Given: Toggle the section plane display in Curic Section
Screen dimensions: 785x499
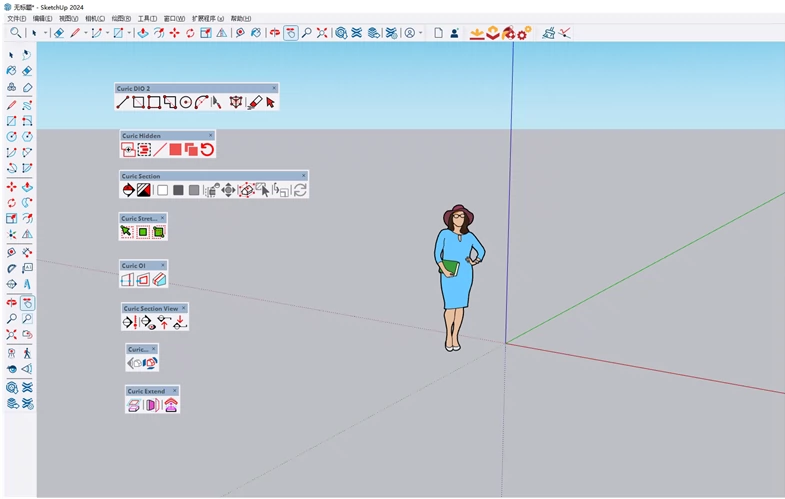Looking at the screenshot, I should [x=128, y=190].
